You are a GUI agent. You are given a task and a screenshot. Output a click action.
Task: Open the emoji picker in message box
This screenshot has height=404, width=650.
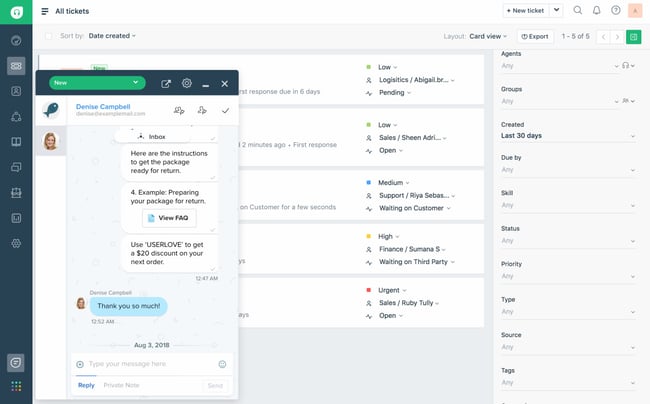(222, 364)
